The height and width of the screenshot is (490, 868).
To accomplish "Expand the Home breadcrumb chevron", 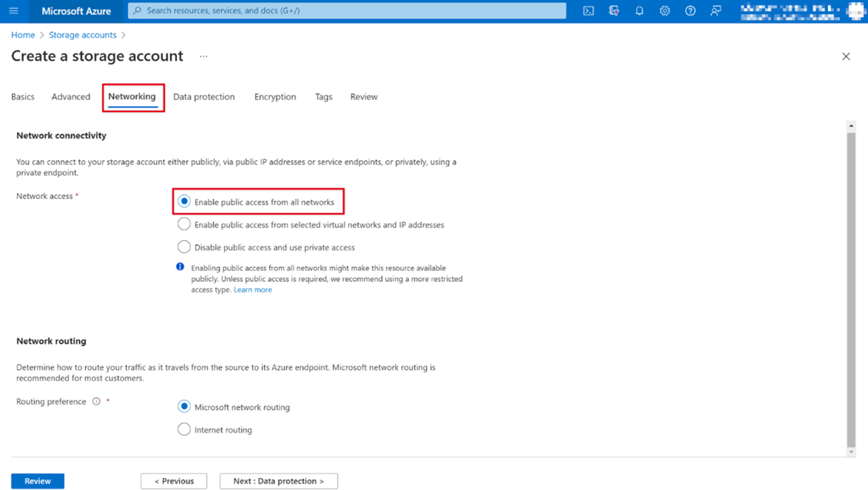I will pos(42,34).
